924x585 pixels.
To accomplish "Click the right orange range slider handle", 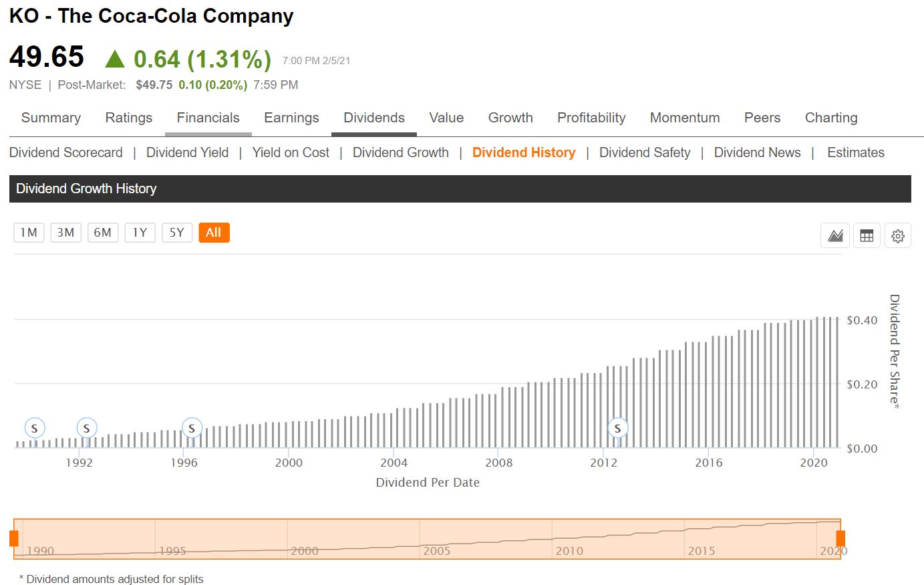I will 840,538.
